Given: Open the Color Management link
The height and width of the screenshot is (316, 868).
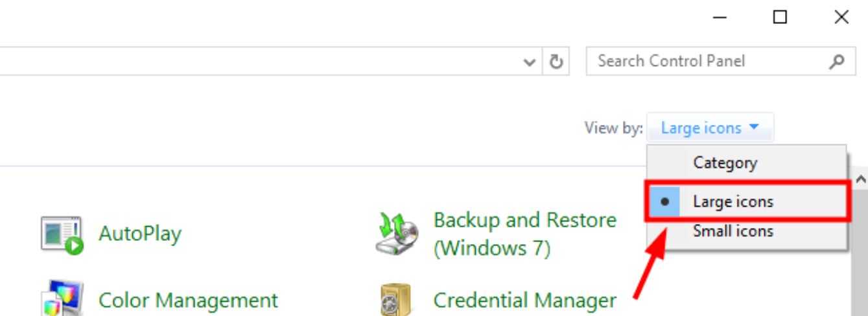Looking at the screenshot, I should pyautogui.click(x=188, y=300).
